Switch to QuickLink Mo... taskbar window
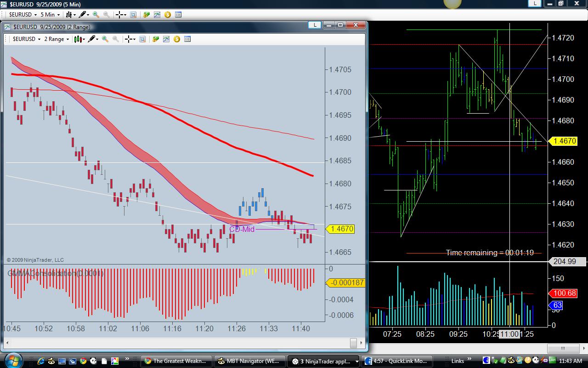This screenshot has height=368, width=588. pyautogui.click(x=397, y=361)
